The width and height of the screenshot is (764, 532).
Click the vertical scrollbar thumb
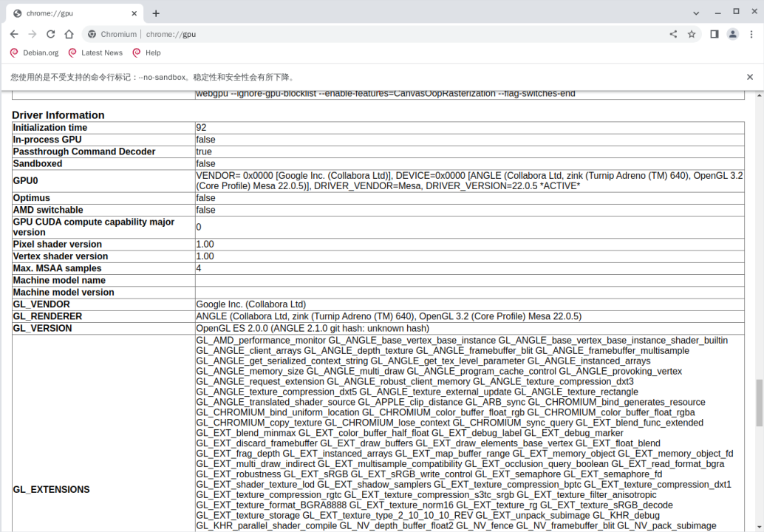pyautogui.click(x=759, y=403)
